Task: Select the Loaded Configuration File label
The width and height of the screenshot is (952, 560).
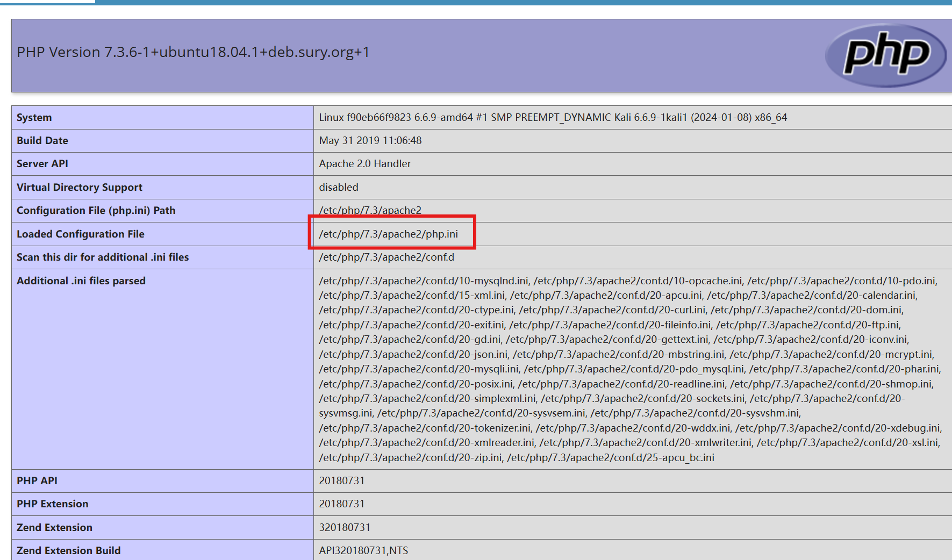Action: point(81,234)
